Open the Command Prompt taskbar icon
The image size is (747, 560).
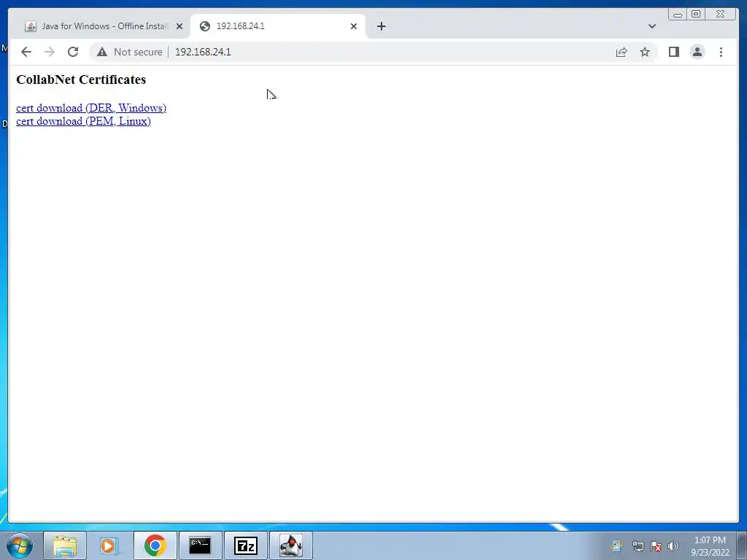click(200, 545)
